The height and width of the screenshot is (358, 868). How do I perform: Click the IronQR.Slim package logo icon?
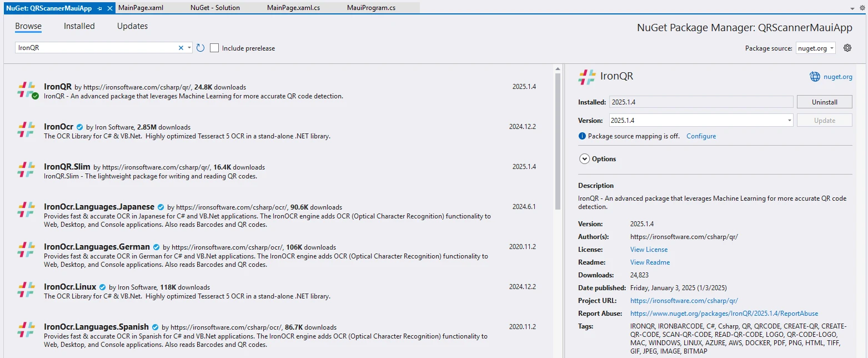pos(26,170)
